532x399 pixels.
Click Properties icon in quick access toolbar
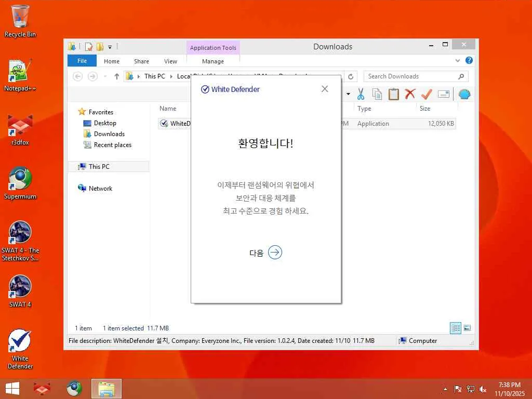[x=88, y=46]
